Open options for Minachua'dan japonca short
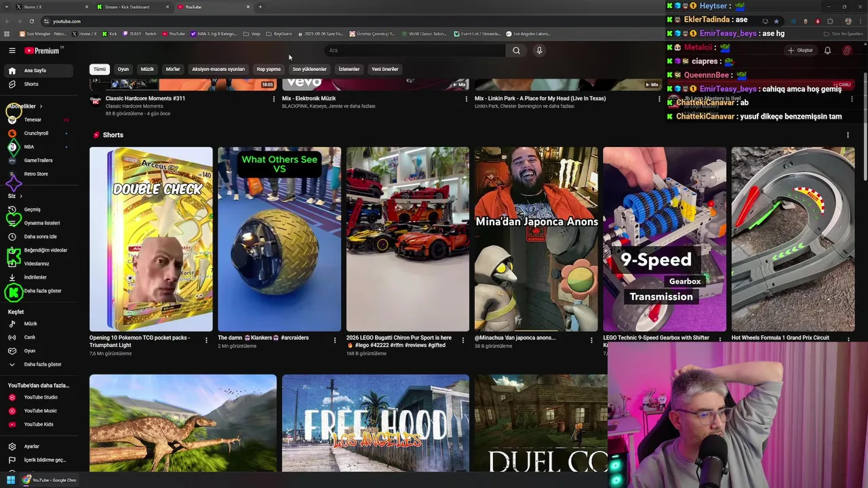 591,340
